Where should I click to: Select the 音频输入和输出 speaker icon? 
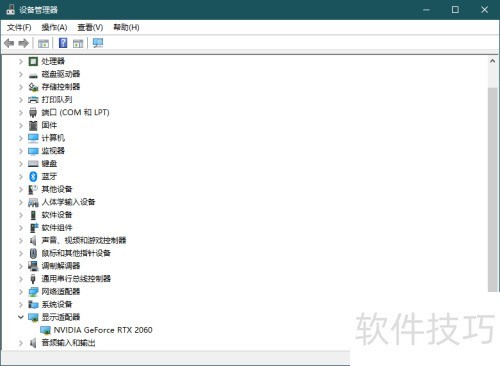click(33, 343)
